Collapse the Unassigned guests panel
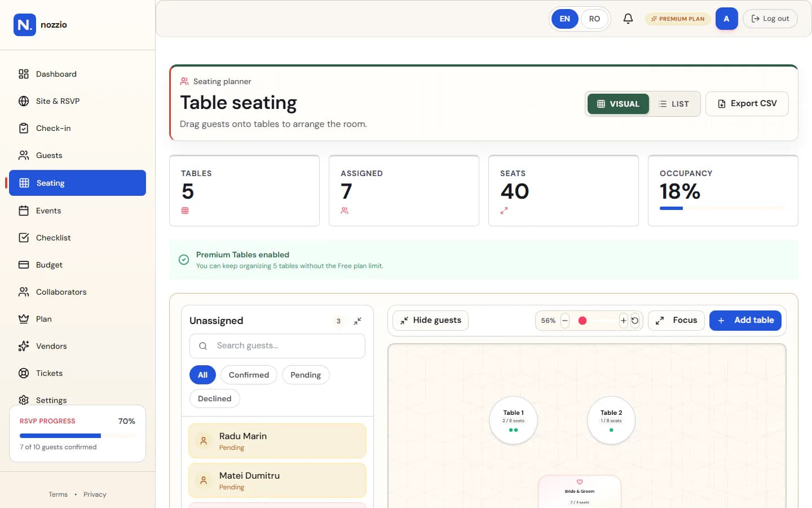 click(358, 321)
